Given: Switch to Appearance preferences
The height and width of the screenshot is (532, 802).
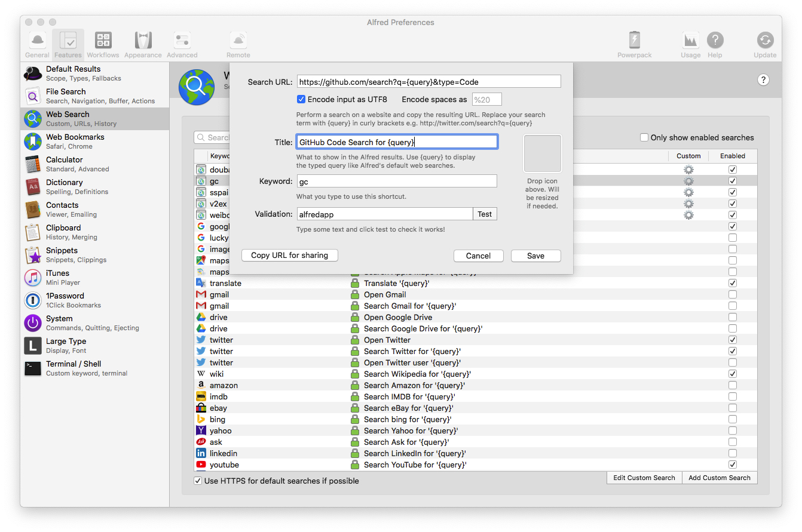Looking at the screenshot, I should [x=143, y=45].
